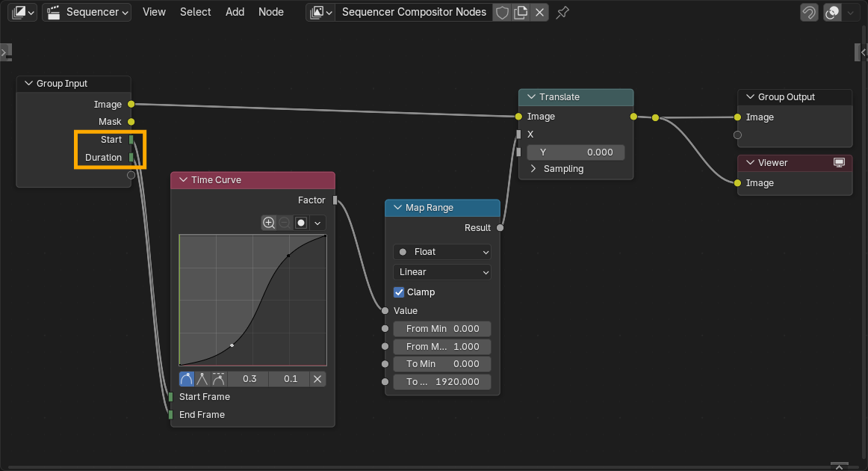Viewport: 868px width, 471px height.
Task: Collapse the Map Range node
Action: click(x=397, y=207)
